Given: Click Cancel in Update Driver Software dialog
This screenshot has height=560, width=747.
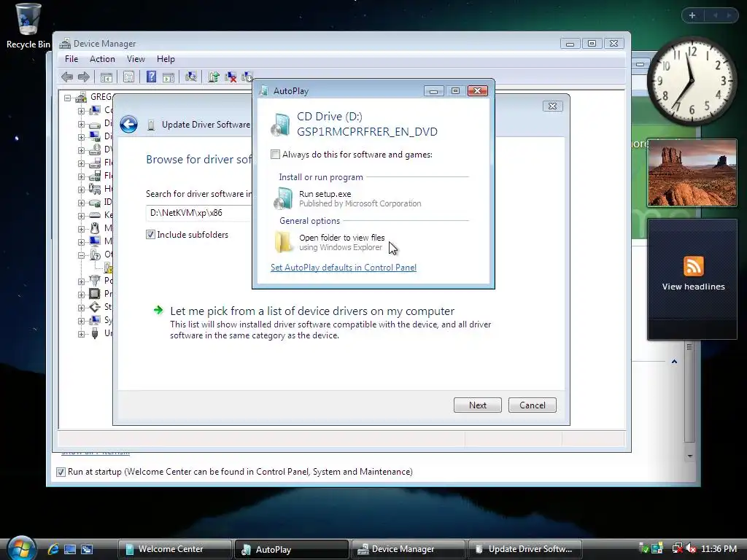Looking at the screenshot, I should pyautogui.click(x=532, y=405).
